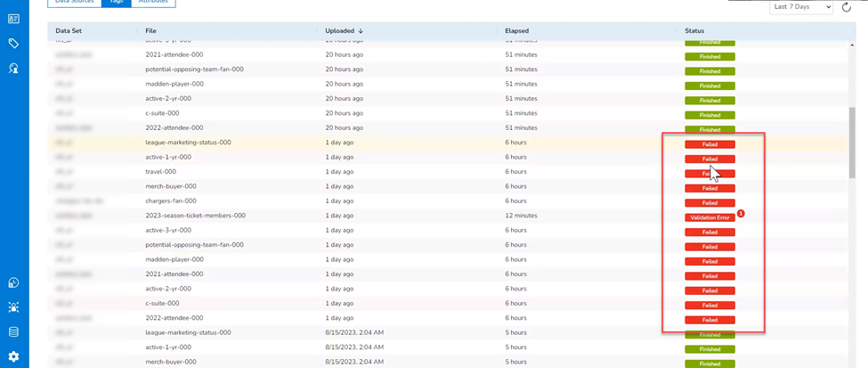Click Failed badge for 2022-attendee-000 one day ago
868x368 pixels.
710,321
